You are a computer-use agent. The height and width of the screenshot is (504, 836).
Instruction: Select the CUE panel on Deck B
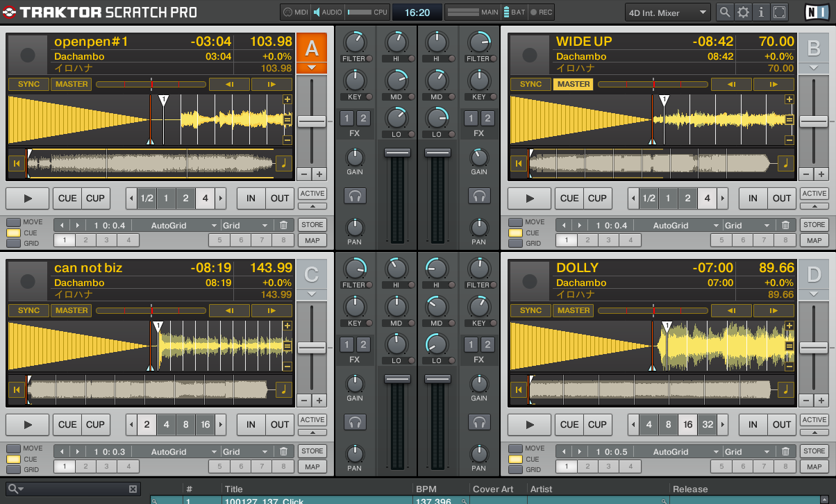(x=516, y=233)
